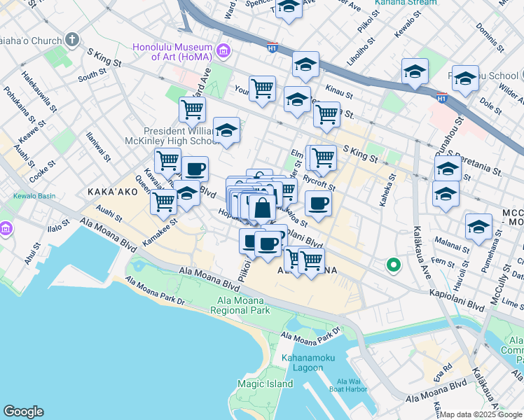Select the school marker beside Punahou School
Viewport: 524px width, 420px height.
pos(465,79)
